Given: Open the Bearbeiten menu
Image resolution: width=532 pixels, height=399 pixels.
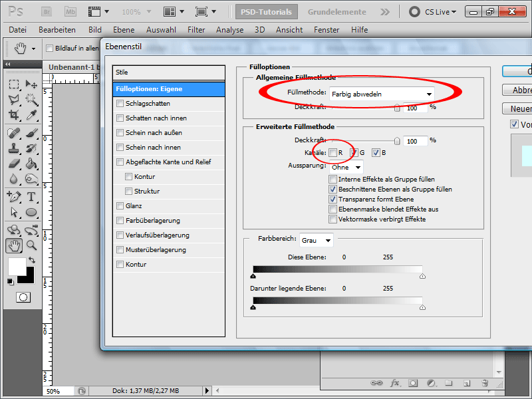Looking at the screenshot, I should tap(57, 30).
